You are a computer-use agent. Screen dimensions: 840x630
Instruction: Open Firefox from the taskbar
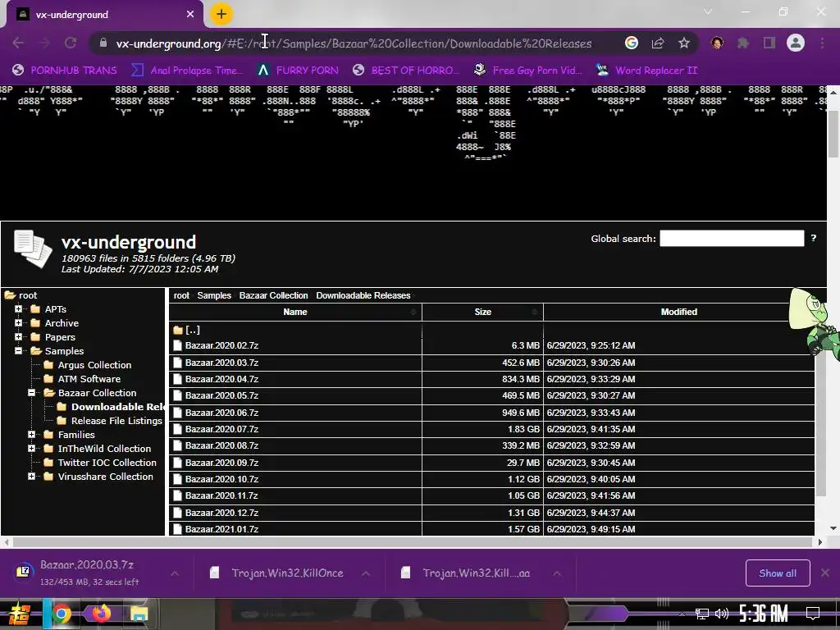(101, 614)
